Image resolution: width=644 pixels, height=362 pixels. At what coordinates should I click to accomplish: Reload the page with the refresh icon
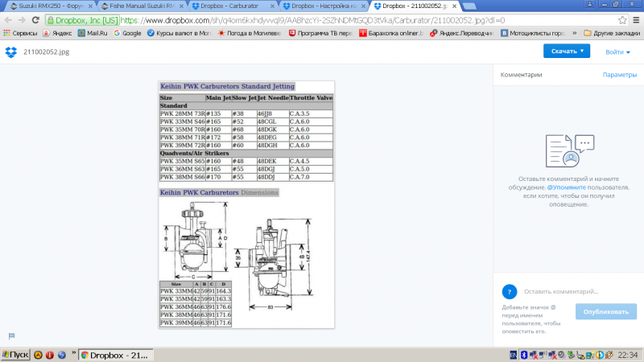[x=35, y=20]
